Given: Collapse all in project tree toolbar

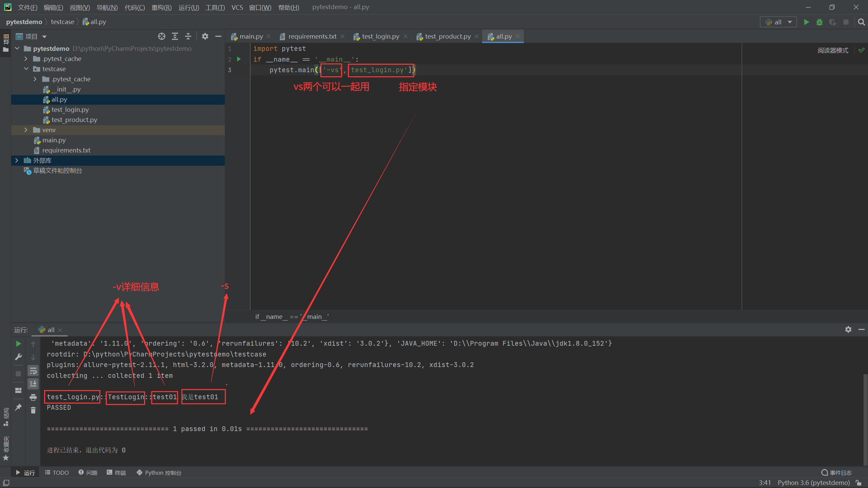Looking at the screenshot, I should [188, 36].
